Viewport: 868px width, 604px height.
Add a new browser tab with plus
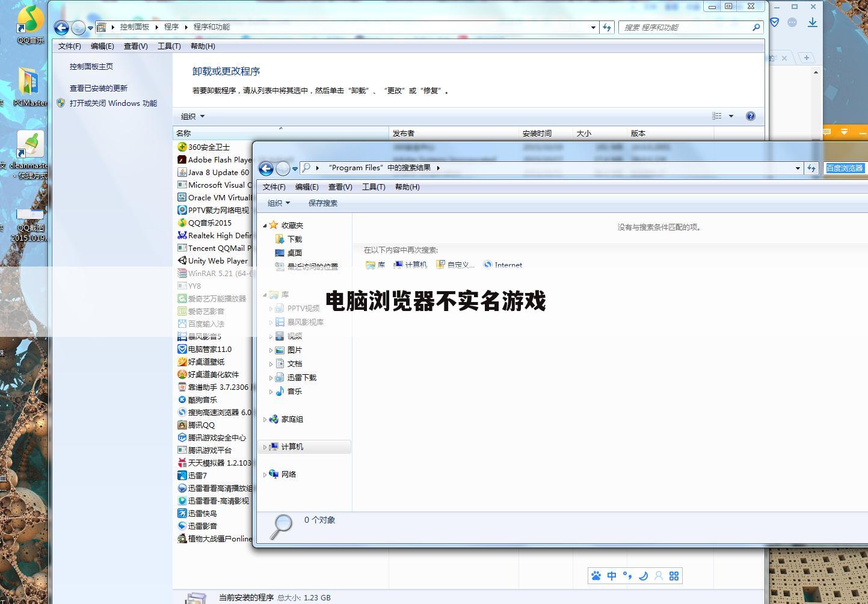(x=807, y=58)
